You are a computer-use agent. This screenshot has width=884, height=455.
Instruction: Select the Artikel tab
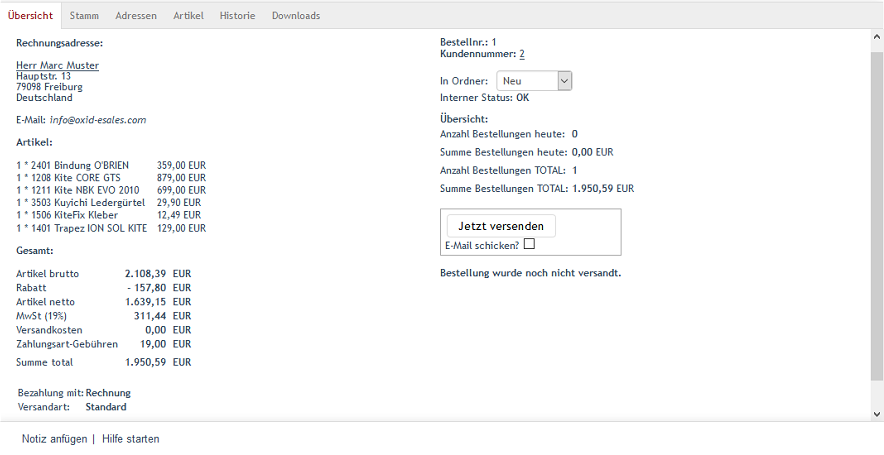tap(188, 16)
